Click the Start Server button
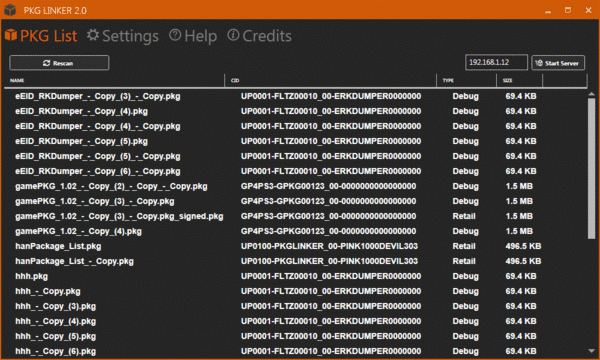 558,63
